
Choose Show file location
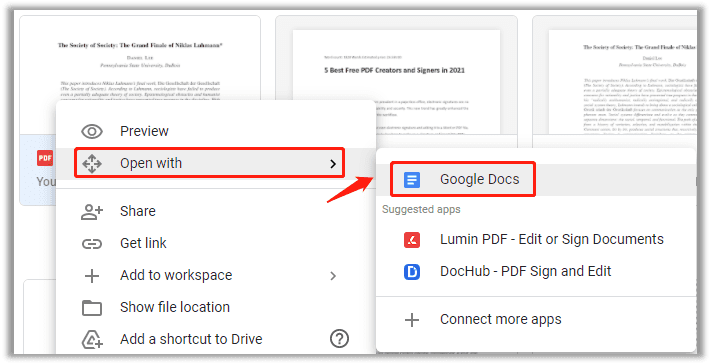[x=216, y=308]
